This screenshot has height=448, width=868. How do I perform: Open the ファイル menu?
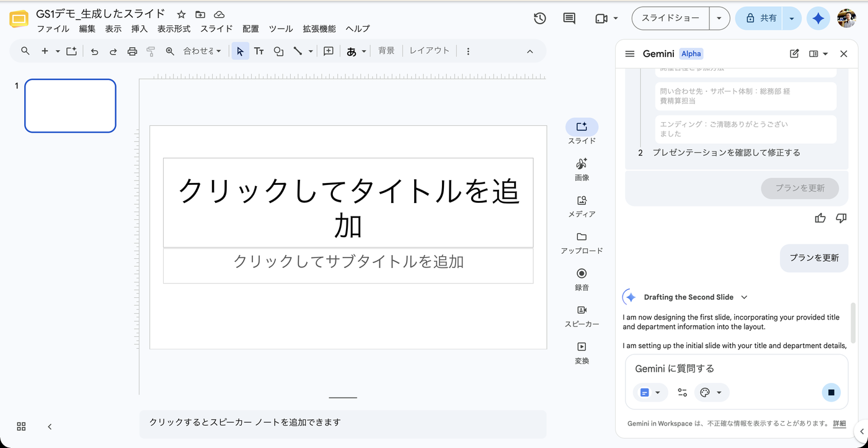pos(53,29)
